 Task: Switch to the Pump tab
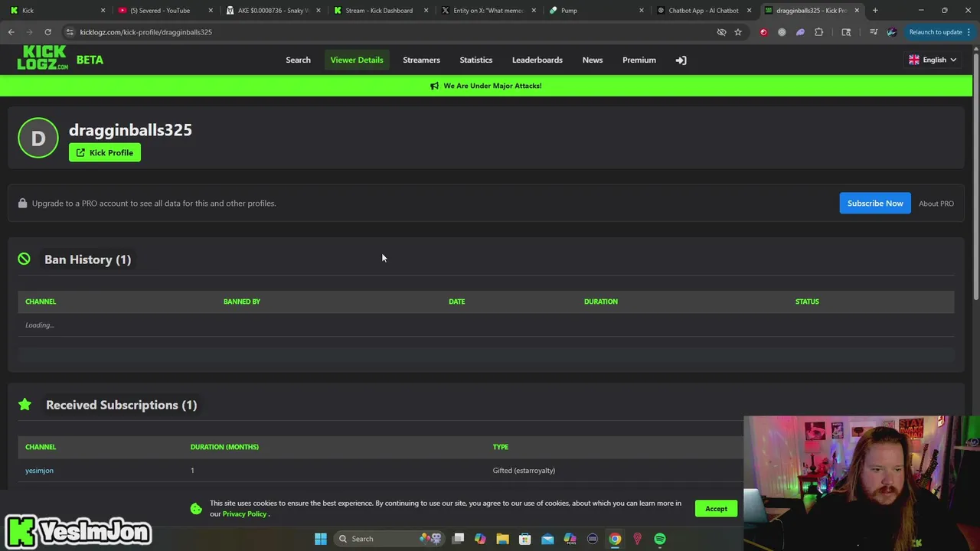596,11
